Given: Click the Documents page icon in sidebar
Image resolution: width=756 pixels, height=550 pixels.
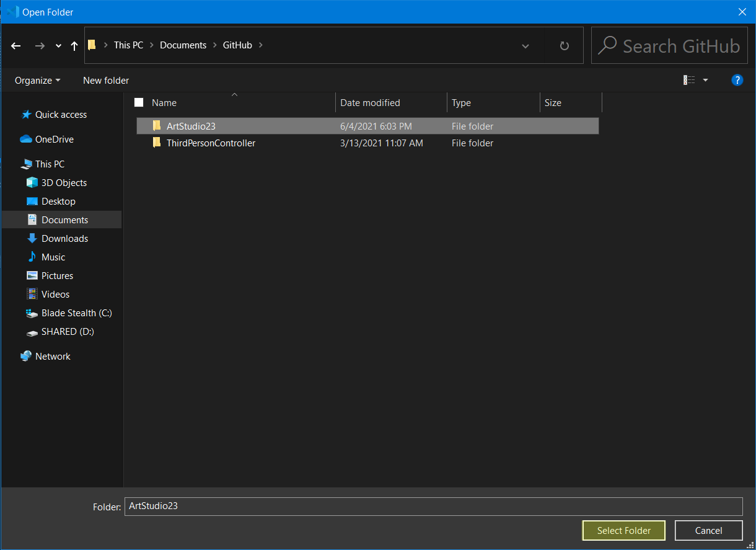Looking at the screenshot, I should [x=32, y=220].
